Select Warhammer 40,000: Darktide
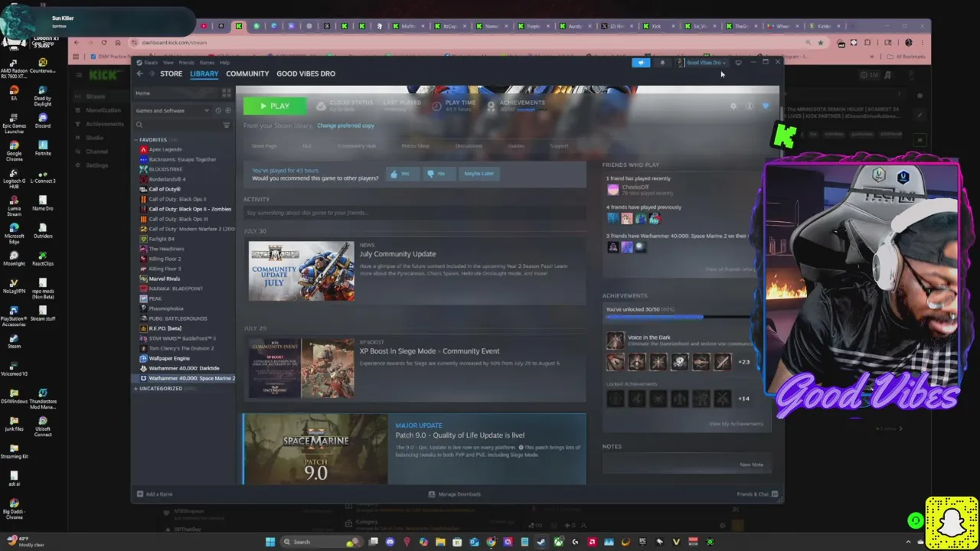The image size is (980, 551). (184, 368)
